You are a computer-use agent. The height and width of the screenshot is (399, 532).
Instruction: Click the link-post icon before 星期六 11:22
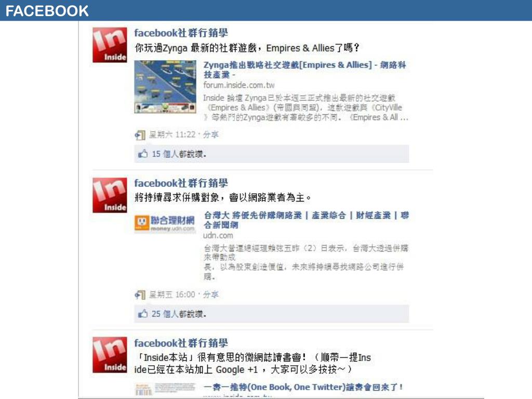[140, 135]
